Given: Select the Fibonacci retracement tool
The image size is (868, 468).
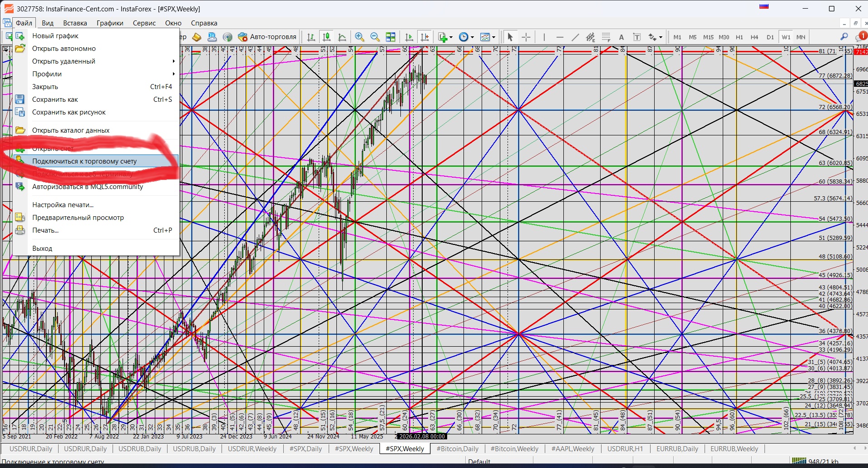Looking at the screenshot, I should coord(606,37).
